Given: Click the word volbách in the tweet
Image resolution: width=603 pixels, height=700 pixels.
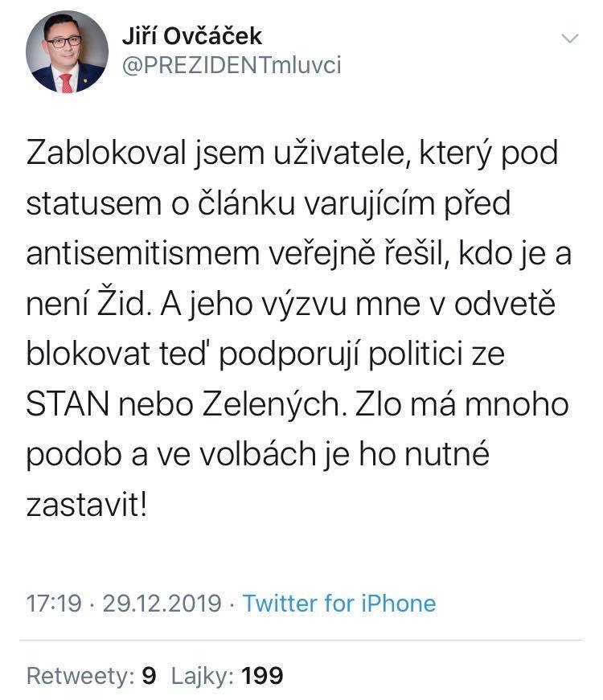Looking at the screenshot, I should [x=257, y=454].
